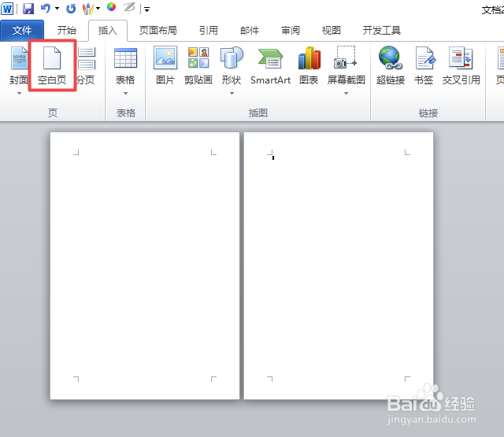Click the eraser pen icon in quick access toolbar

click(129, 7)
